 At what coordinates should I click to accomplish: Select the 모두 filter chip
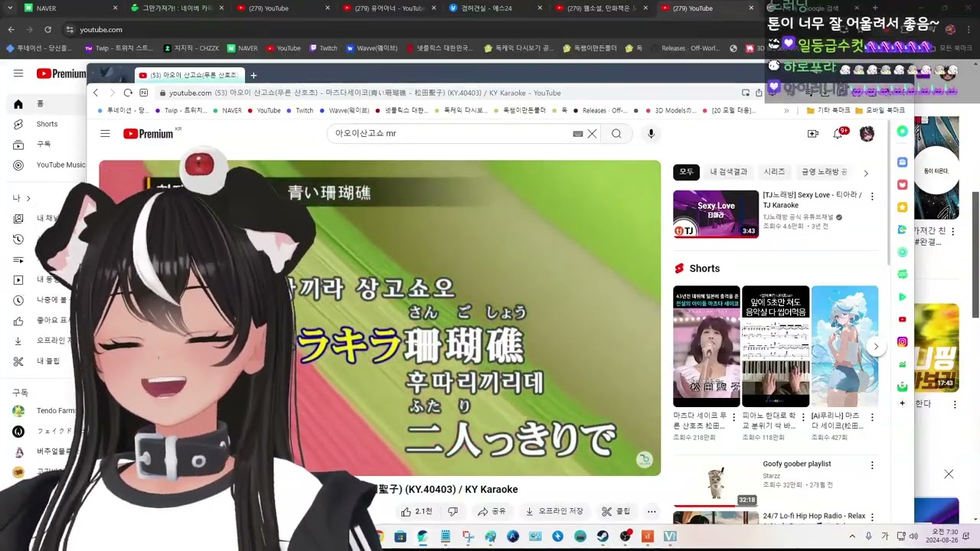pos(687,172)
